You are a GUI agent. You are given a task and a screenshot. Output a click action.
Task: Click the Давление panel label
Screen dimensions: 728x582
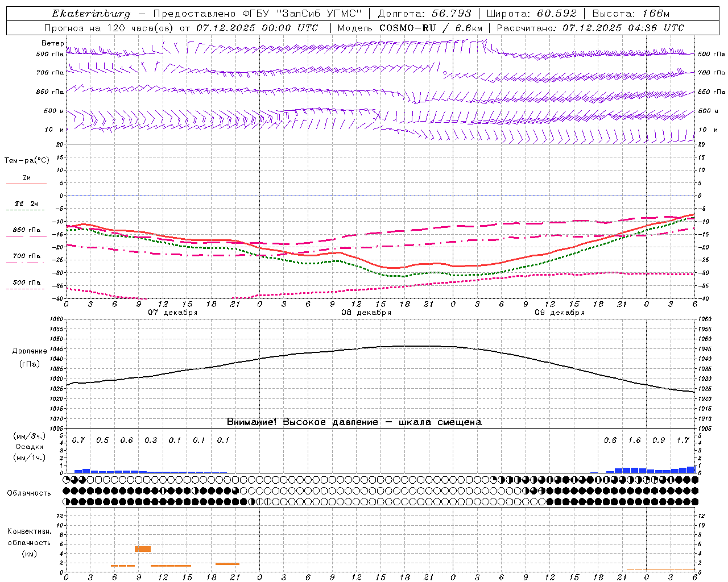30,351
